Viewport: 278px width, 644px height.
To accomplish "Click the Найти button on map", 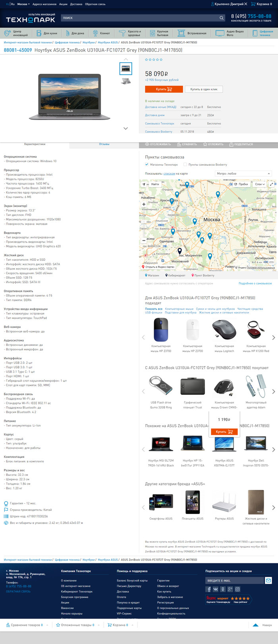I will pos(155,184).
